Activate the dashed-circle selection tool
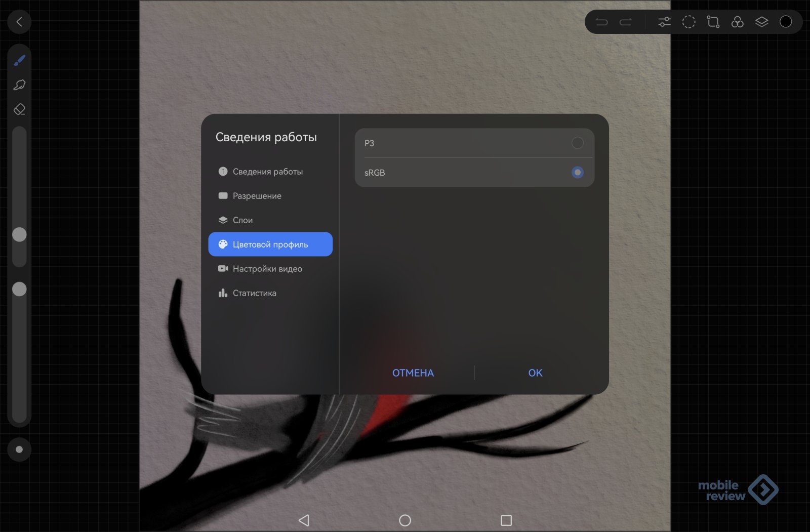 (688, 22)
